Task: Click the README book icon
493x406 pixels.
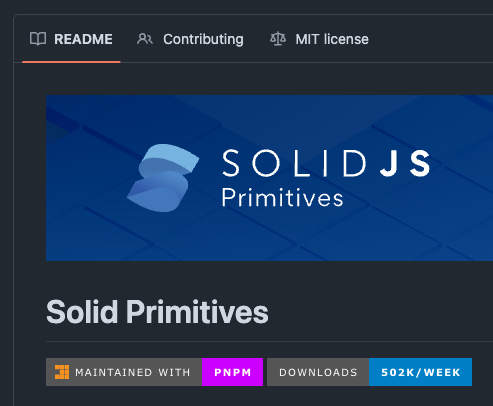Action: [x=38, y=39]
